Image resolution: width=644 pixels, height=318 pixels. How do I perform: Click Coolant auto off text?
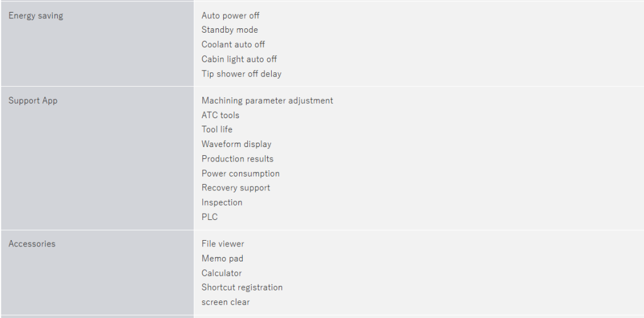(233, 45)
